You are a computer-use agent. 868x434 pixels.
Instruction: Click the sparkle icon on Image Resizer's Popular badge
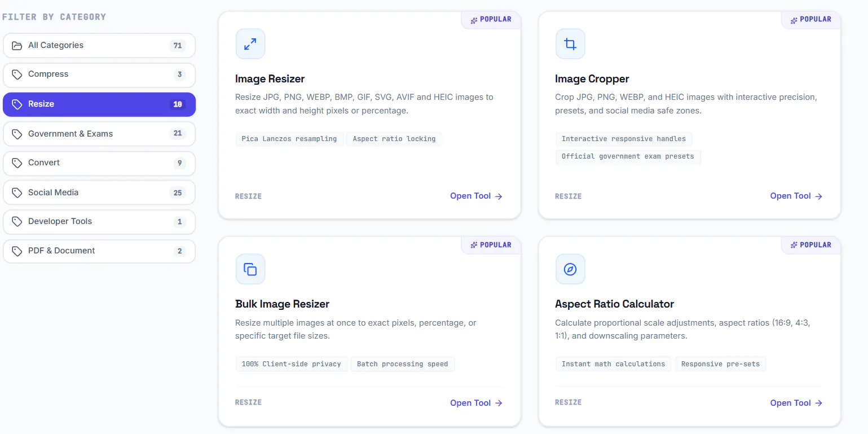(474, 20)
